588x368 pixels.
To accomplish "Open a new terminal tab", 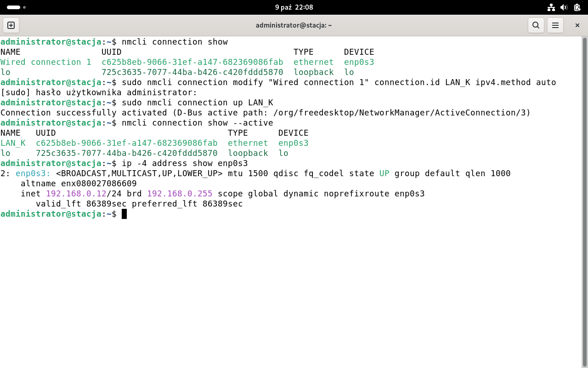I will pos(11,25).
